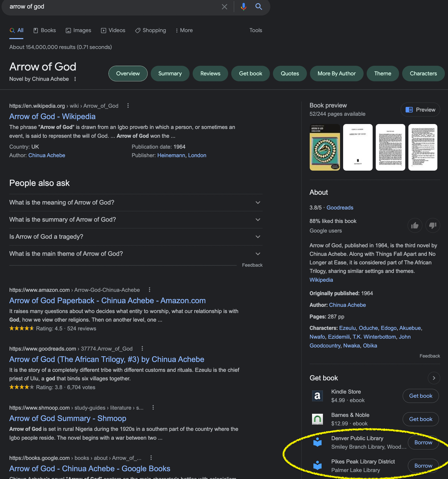Switch to the Images search tab
This screenshot has width=448, height=479.
tap(78, 30)
